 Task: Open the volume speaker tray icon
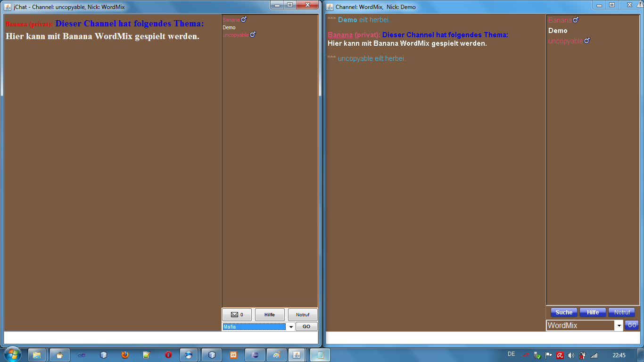click(x=571, y=355)
